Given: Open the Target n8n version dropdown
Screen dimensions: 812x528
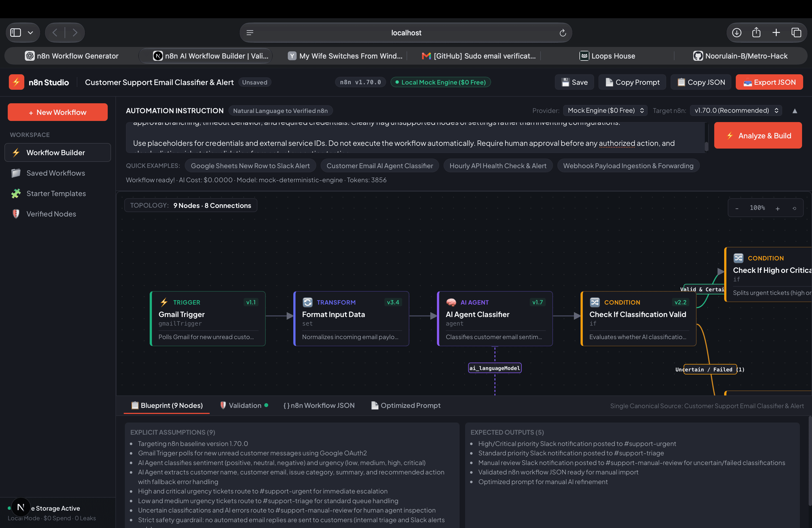Looking at the screenshot, I should click(736, 110).
